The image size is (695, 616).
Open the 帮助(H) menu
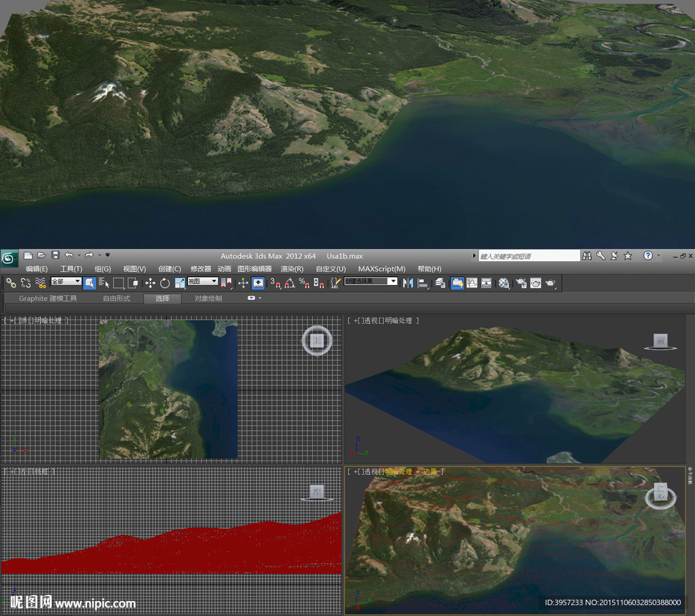tap(429, 269)
